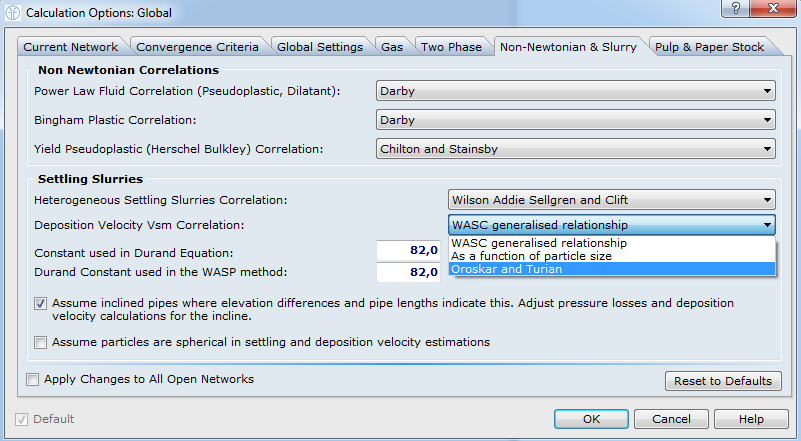Toggle the Assume inclined pipes checkbox
This screenshot has height=441, width=801.
tap(40, 303)
